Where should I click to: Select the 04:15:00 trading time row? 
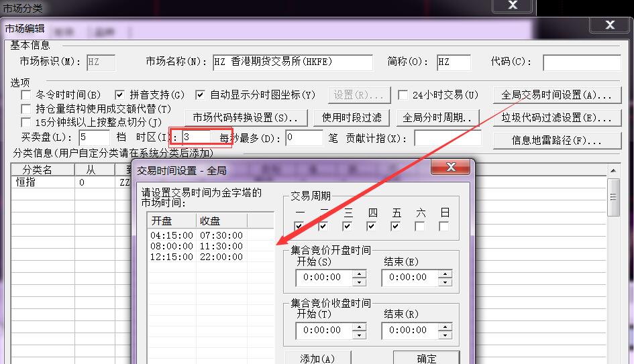pyautogui.click(x=210, y=235)
